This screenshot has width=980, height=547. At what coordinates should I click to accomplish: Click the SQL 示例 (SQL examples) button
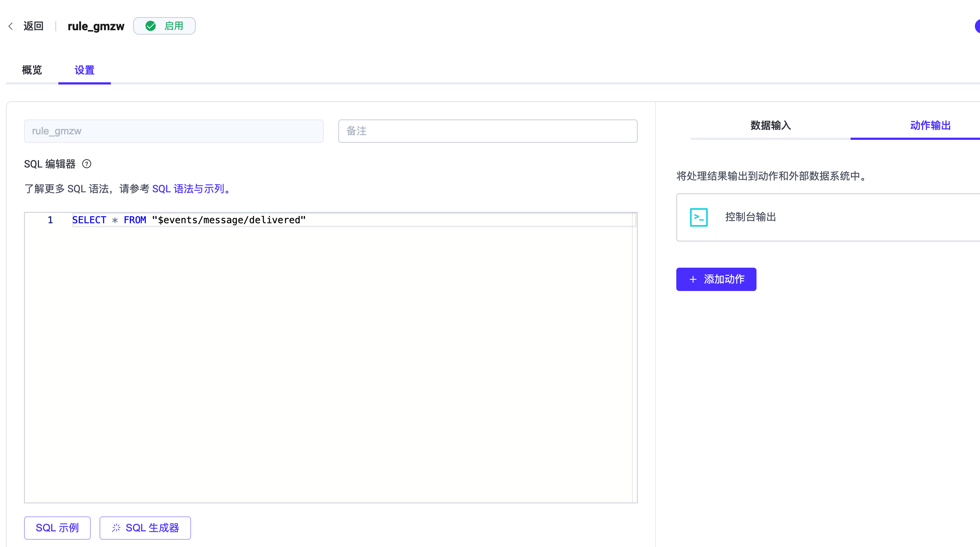click(57, 528)
